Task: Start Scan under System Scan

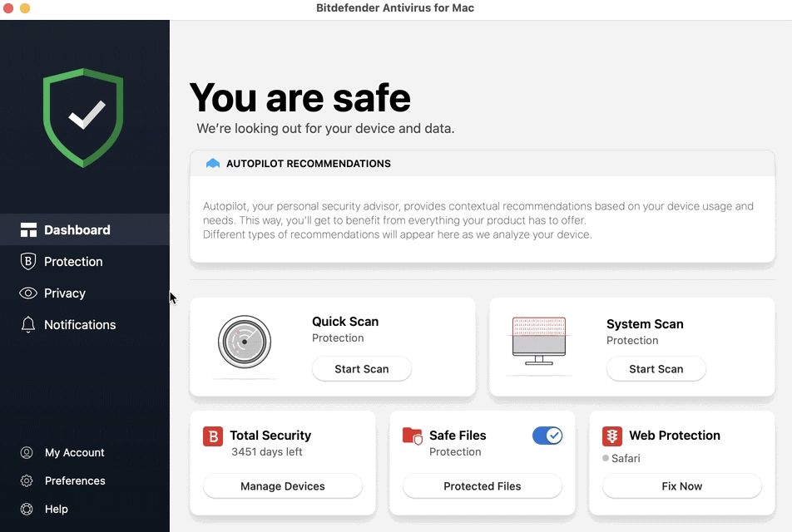Action: [656, 369]
